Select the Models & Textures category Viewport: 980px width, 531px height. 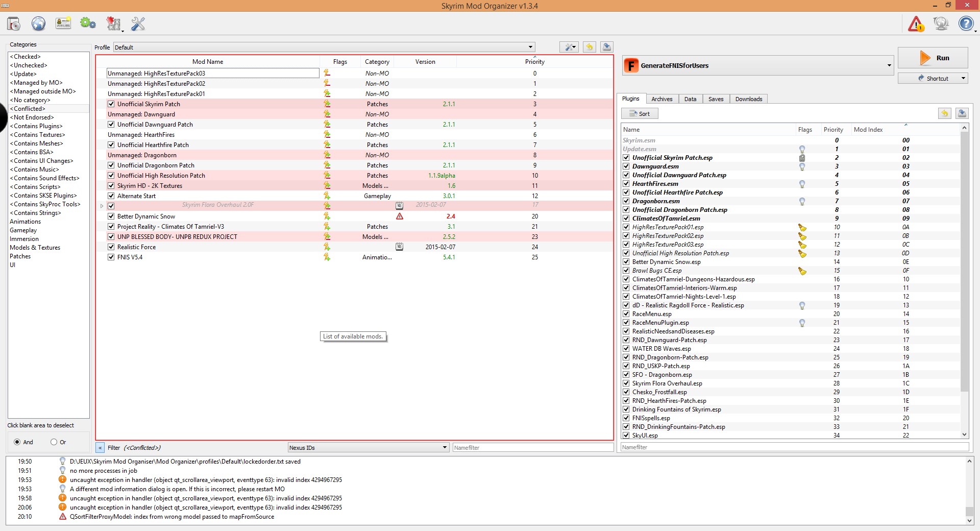pos(48,248)
